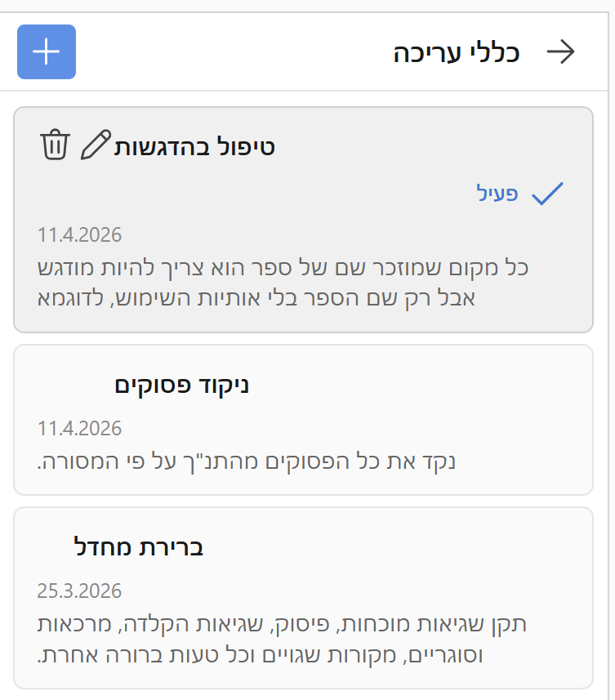
Task: Select the ניקוד פסוקים rule title
Action: coord(181,385)
